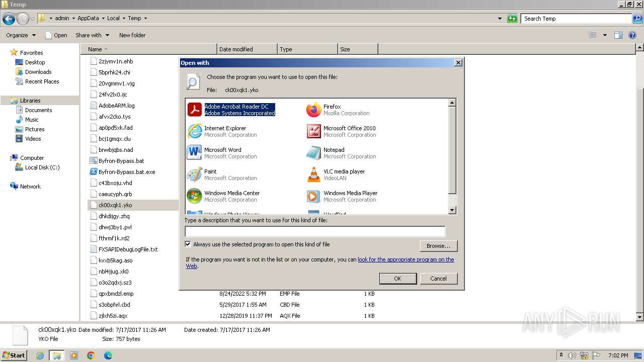
Task: Open address bar history dropdown arrow
Action: [500, 19]
